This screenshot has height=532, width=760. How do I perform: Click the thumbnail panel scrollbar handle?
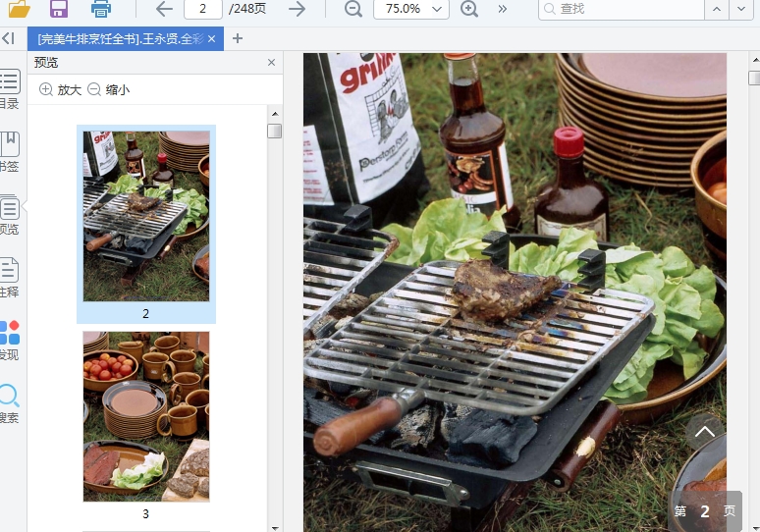tap(275, 131)
